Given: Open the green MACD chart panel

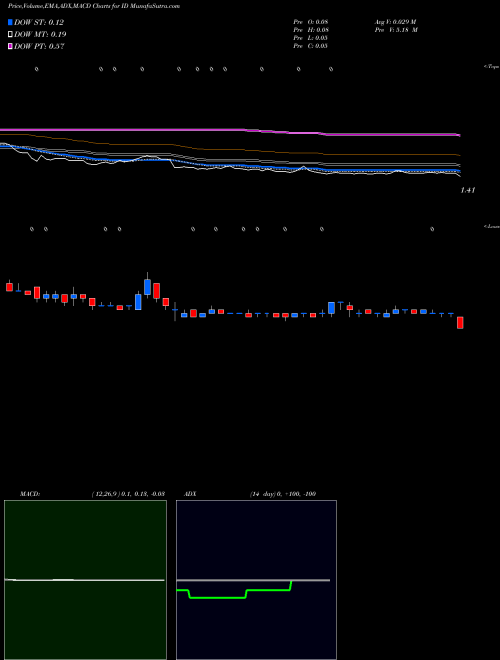Looking at the screenshot, I should click(x=85, y=580).
